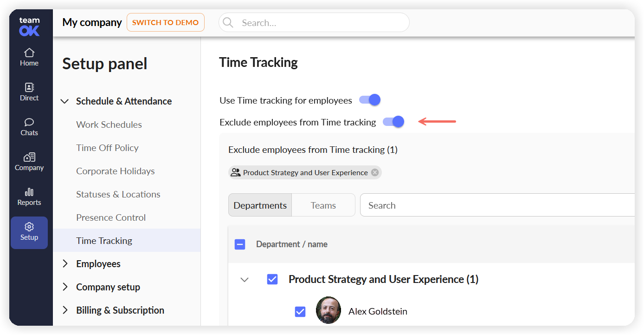
Task: Turn off Exclude employees from Time tracking
Action: pyautogui.click(x=393, y=122)
